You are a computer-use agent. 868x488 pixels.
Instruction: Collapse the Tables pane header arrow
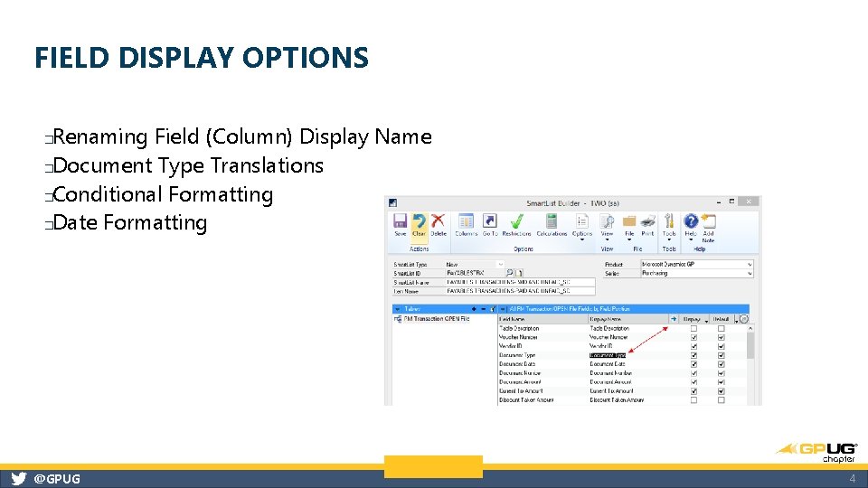(x=398, y=309)
